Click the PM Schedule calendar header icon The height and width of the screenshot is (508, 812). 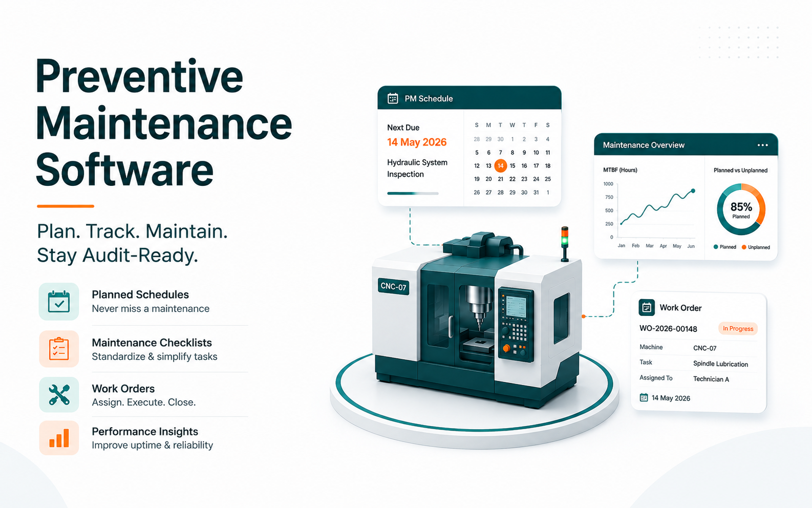point(393,98)
